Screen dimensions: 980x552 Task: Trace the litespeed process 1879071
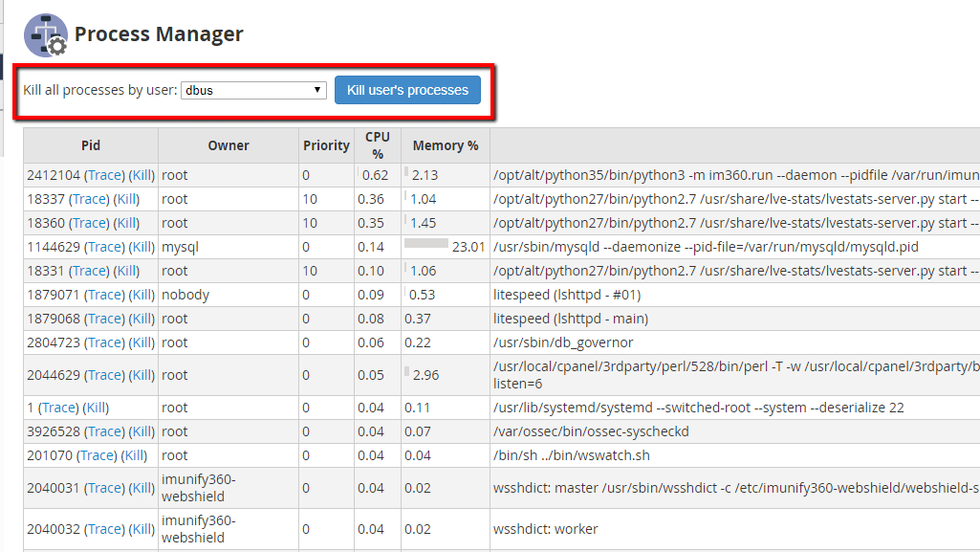(x=103, y=295)
